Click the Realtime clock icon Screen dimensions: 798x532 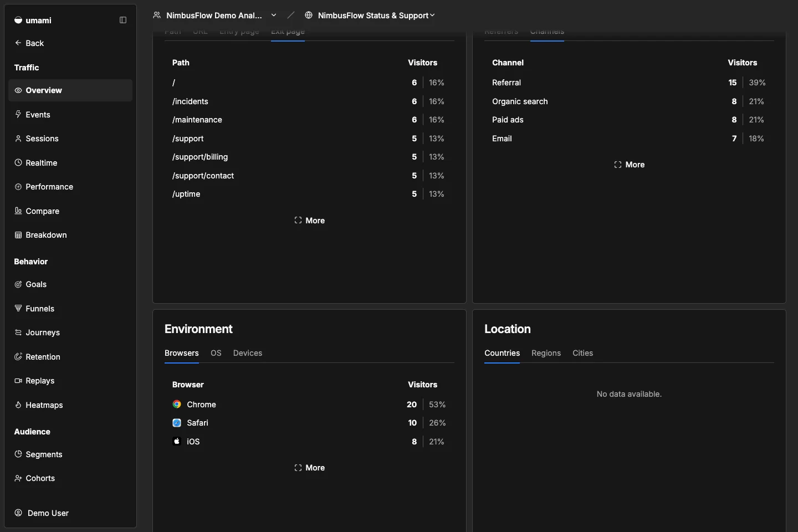pos(18,162)
